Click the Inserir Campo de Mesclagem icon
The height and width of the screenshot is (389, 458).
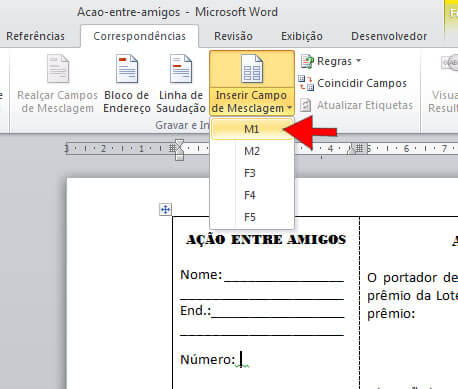click(252, 69)
